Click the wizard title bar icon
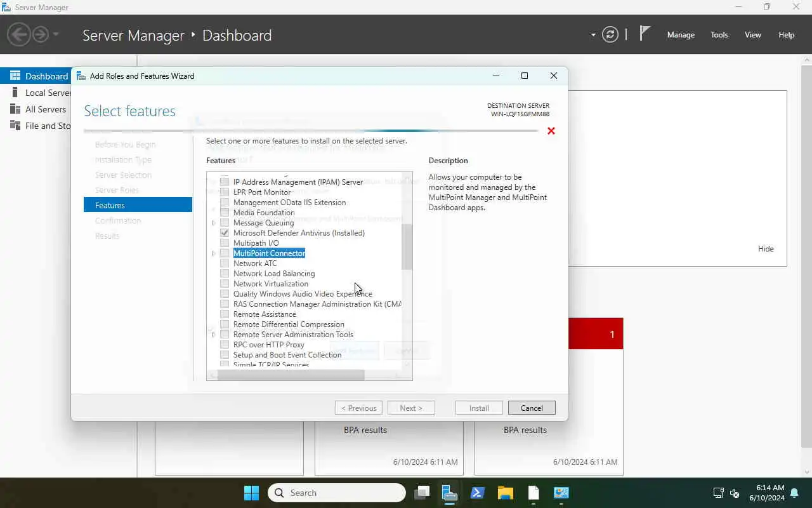This screenshot has height=508, width=812. [81, 76]
